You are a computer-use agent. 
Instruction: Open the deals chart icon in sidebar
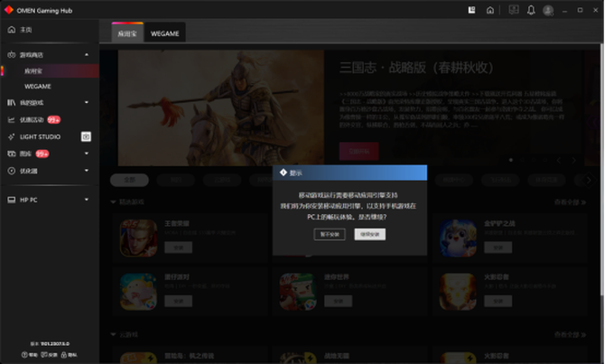tap(12, 120)
